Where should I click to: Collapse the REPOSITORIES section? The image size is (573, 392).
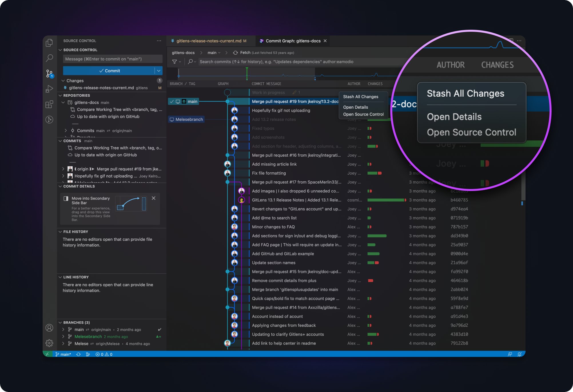pos(60,95)
